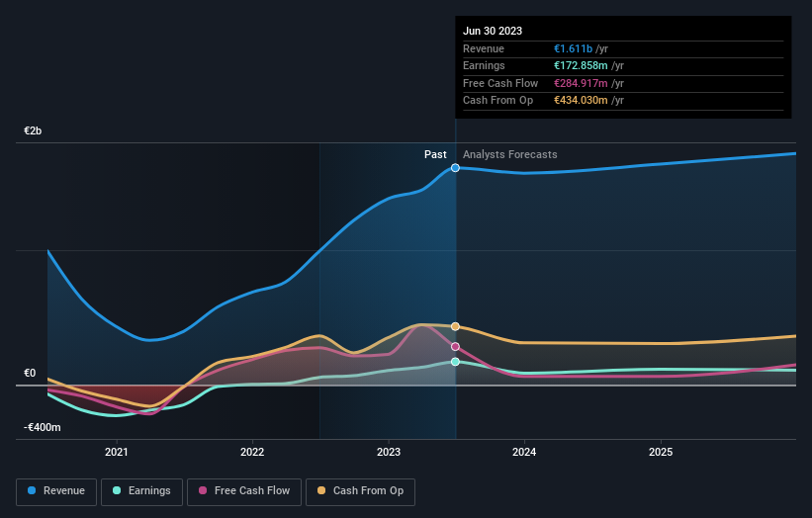Click the 2022 x-axis label
The height and width of the screenshot is (518, 812).
(252, 452)
